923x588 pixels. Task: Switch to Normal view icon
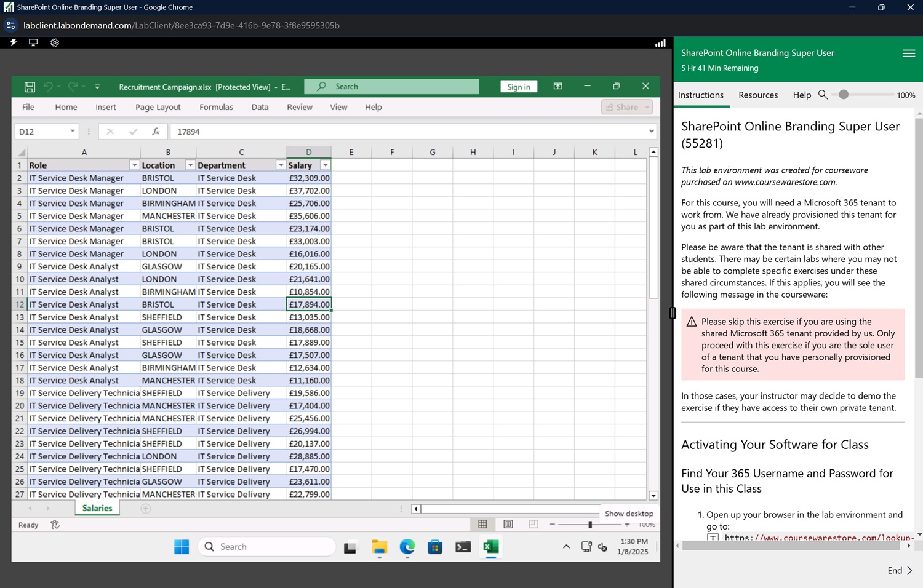coord(482,524)
